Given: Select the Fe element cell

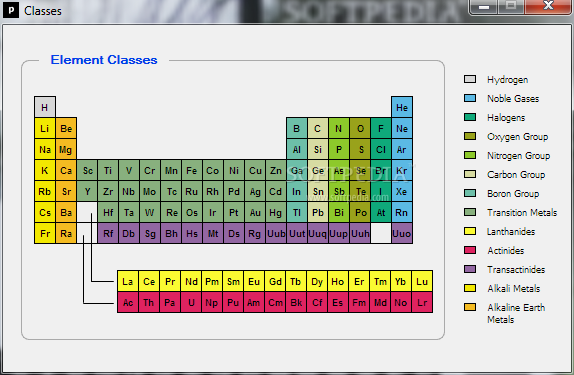Looking at the screenshot, I should (x=192, y=170).
